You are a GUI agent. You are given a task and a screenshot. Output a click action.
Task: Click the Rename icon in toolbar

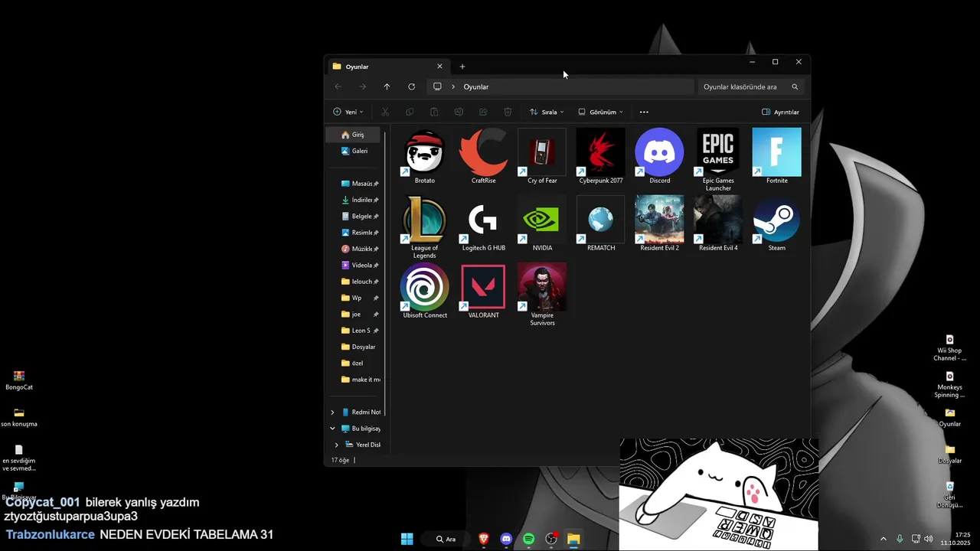coord(459,112)
